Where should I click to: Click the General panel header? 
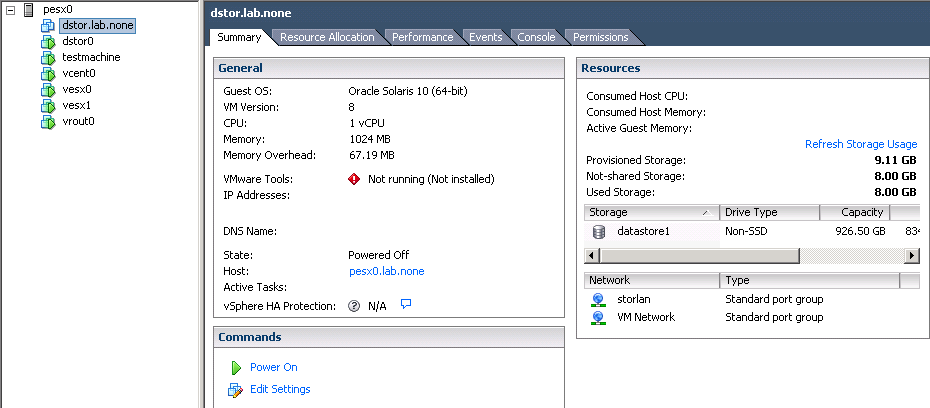(x=388, y=68)
